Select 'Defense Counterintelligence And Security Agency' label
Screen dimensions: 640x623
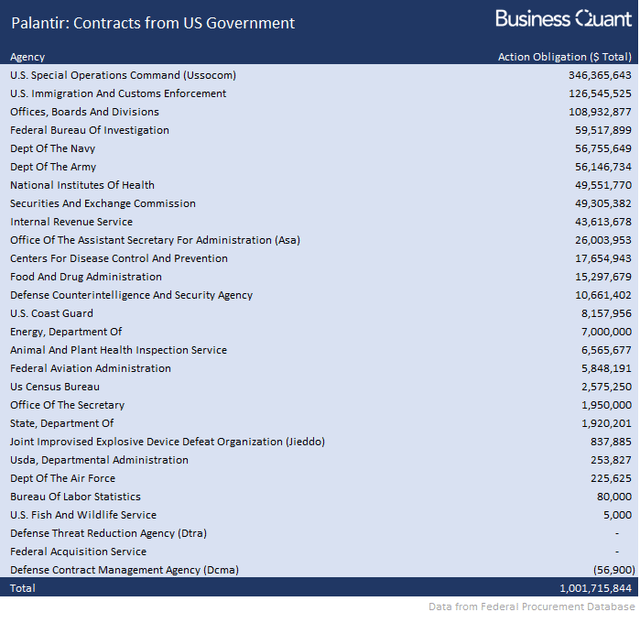coord(131,296)
